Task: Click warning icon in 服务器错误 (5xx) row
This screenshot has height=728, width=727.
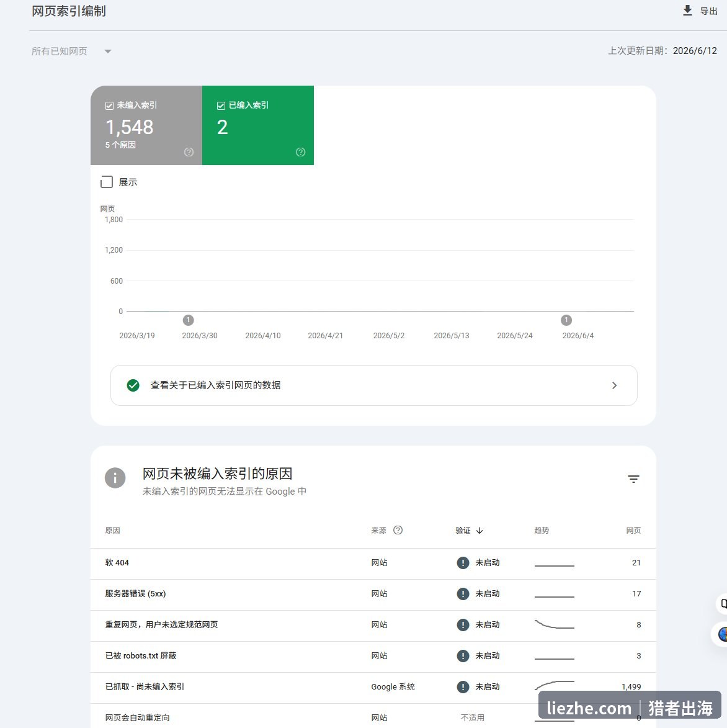Action: (x=463, y=594)
